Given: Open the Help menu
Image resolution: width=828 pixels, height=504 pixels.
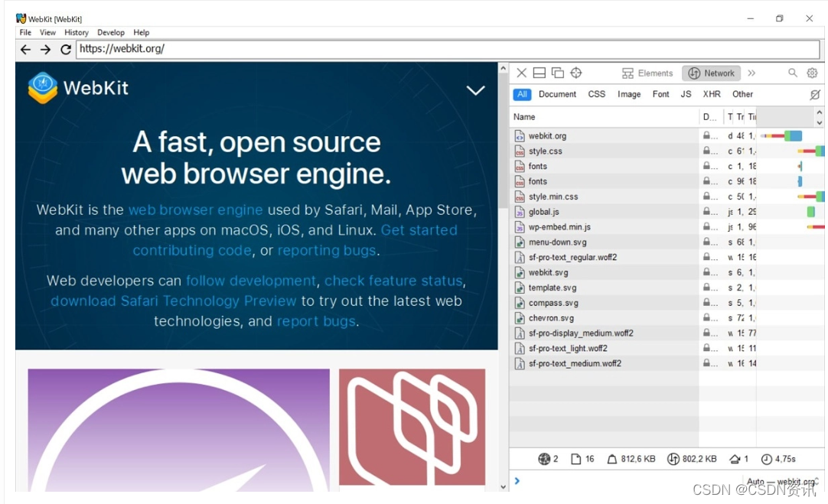Looking at the screenshot, I should (x=141, y=32).
